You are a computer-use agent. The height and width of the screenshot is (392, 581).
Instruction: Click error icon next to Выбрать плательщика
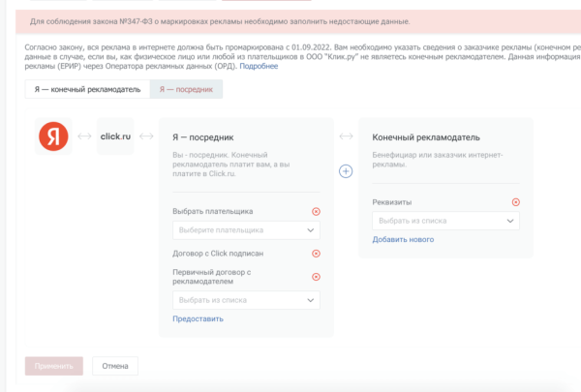316,211
